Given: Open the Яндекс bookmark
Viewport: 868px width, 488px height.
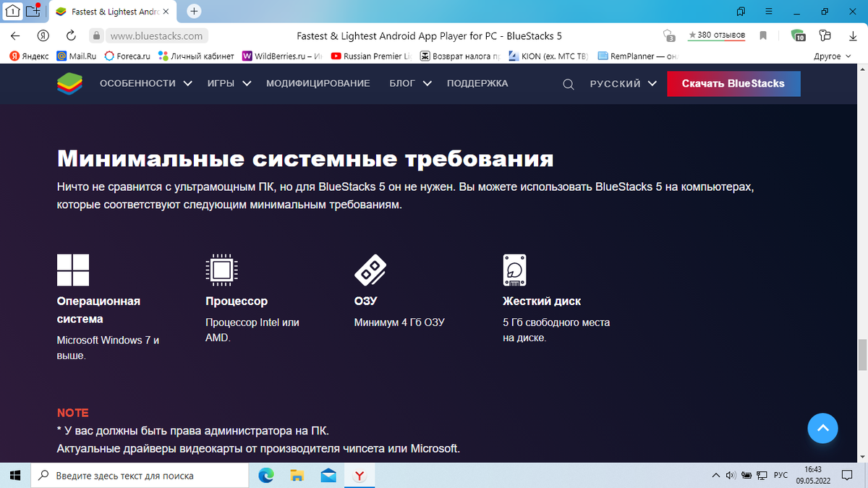Looking at the screenshot, I should click(x=29, y=56).
